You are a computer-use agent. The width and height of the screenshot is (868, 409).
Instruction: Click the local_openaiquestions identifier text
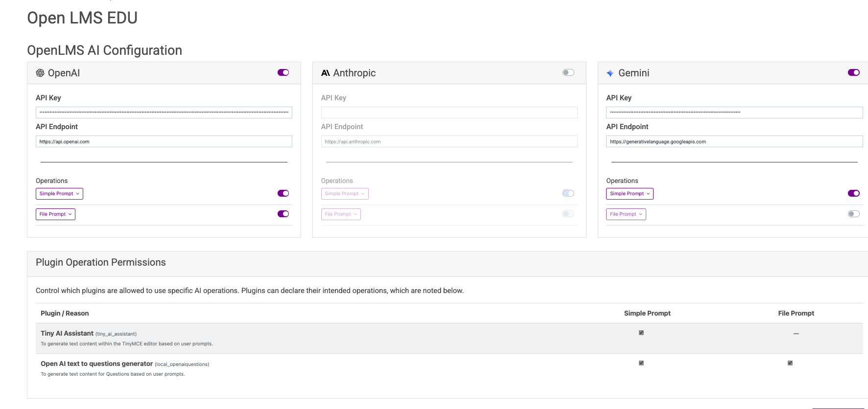[182, 364]
